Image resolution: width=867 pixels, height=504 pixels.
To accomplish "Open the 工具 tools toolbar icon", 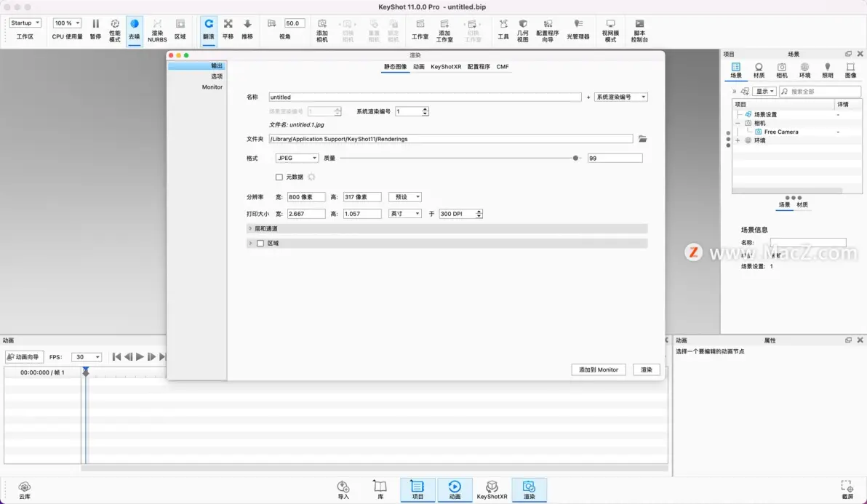I will click(503, 29).
